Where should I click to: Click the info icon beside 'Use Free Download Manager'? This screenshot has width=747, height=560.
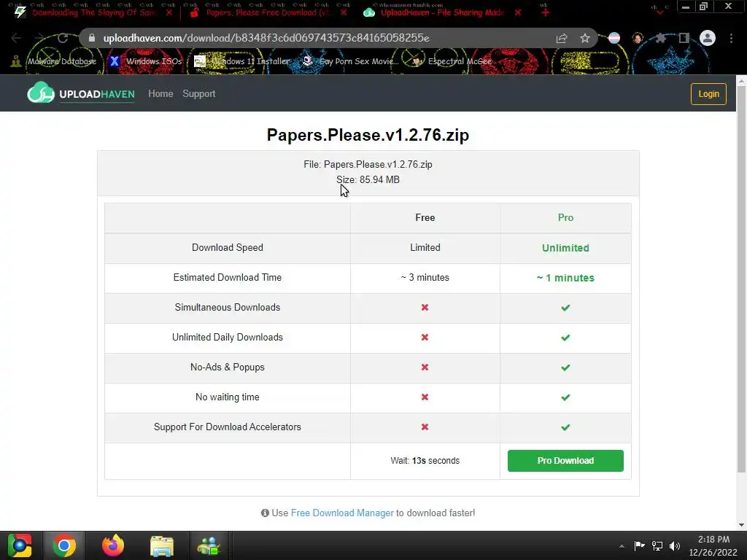265,513
